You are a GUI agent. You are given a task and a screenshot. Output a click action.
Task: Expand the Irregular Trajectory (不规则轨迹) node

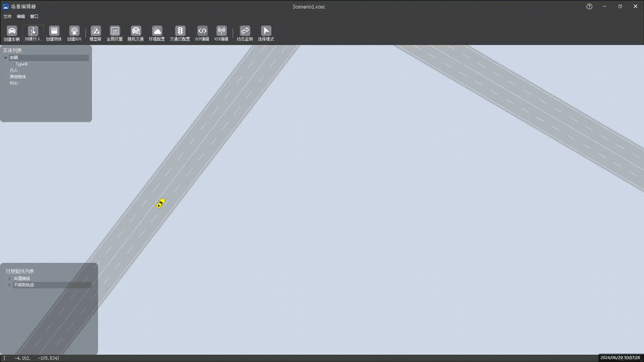coord(9,285)
